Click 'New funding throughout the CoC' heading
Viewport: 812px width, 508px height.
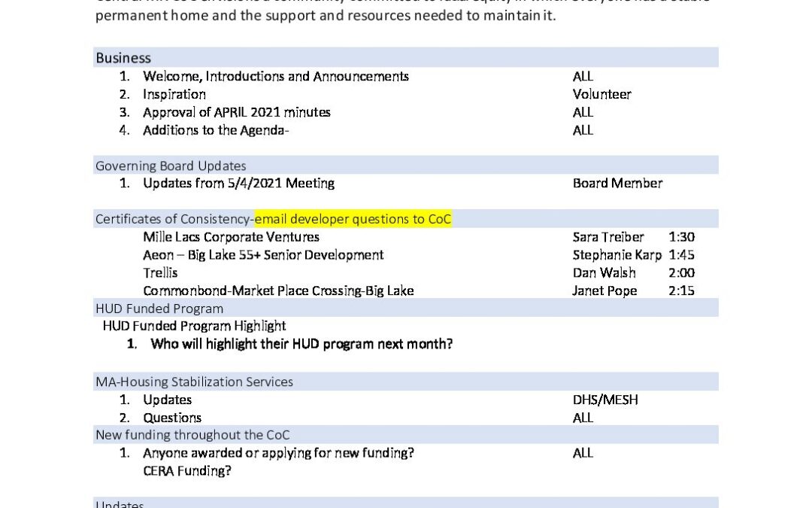tap(192, 435)
